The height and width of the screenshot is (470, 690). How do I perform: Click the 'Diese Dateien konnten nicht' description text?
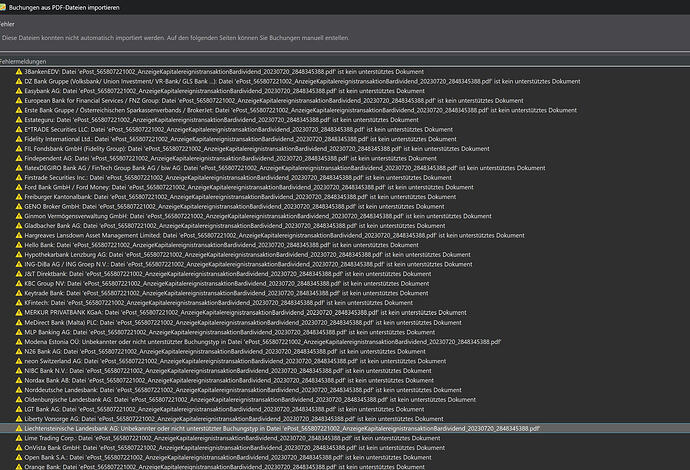coord(176,38)
